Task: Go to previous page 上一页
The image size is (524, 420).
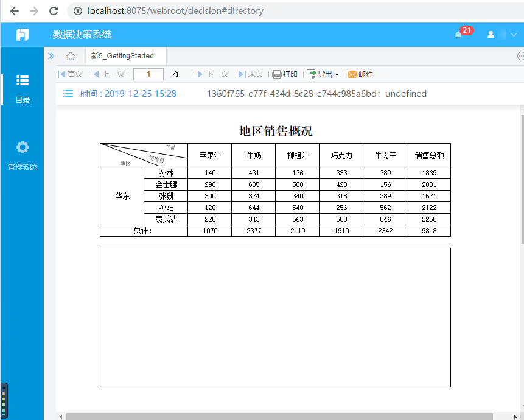Action: 109,74
